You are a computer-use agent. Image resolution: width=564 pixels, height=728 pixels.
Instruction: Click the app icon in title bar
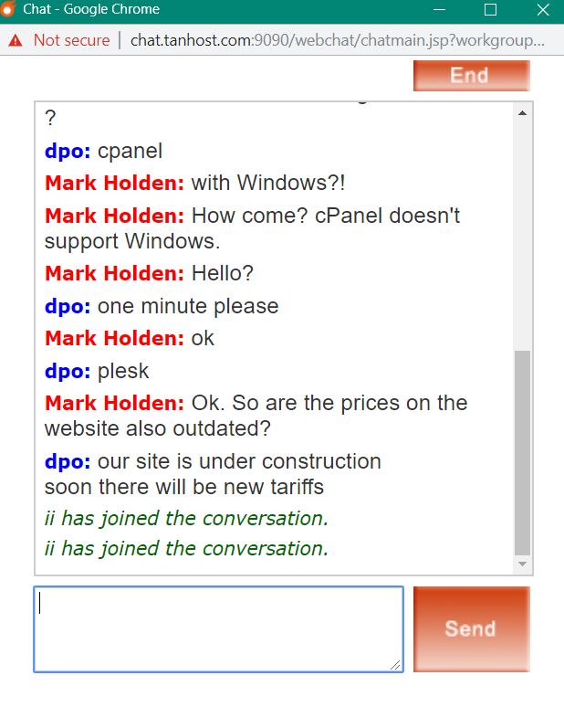pyautogui.click(x=7, y=10)
